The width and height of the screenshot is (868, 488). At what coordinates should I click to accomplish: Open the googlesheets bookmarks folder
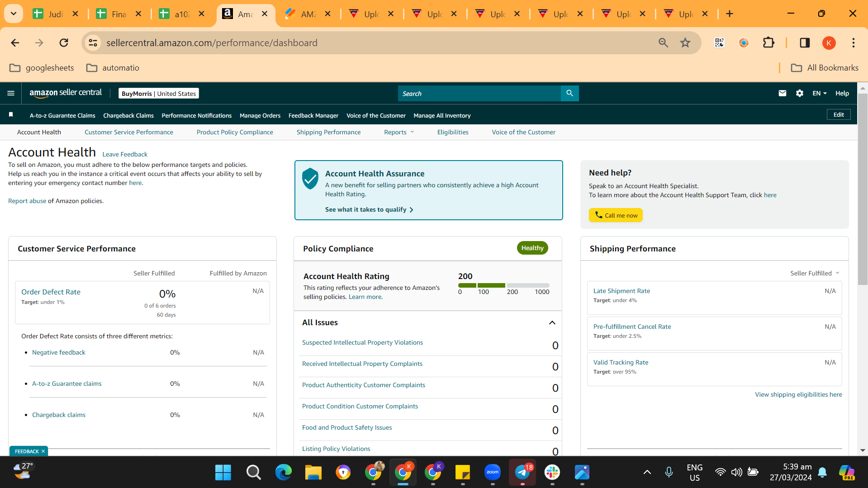(x=42, y=68)
